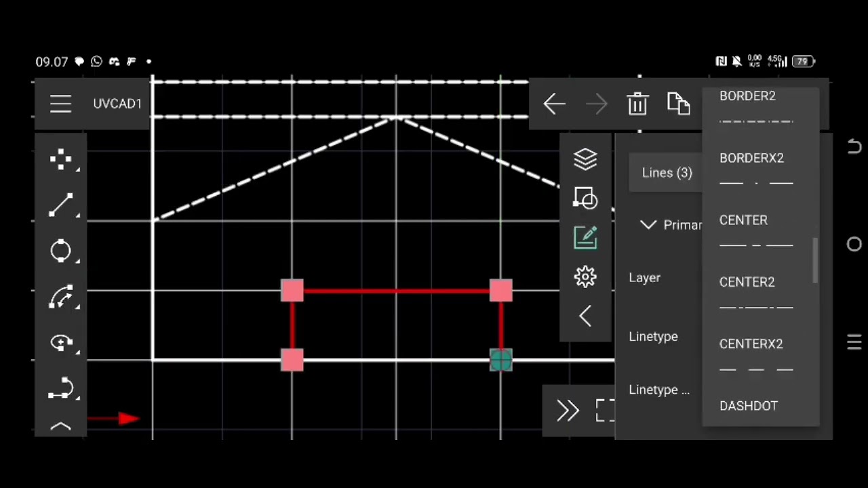Select the line drawing tool
868x488 pixels.
click(61, 205)
